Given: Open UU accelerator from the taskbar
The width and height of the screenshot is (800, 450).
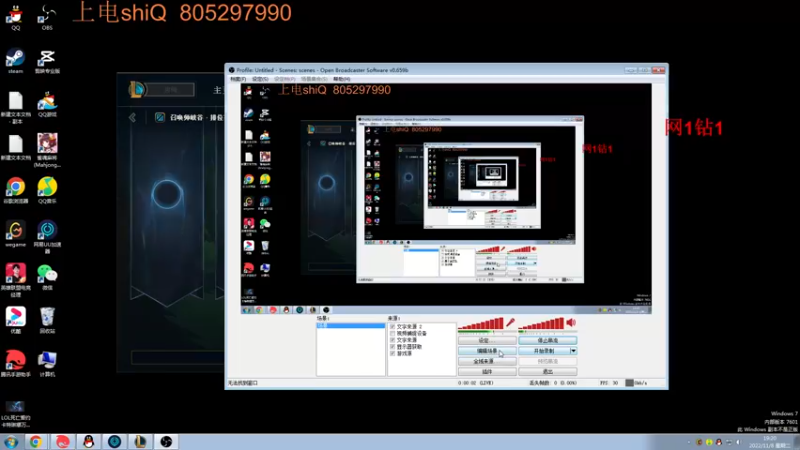Looking at the screenshot, I should (x=114, y=441).
